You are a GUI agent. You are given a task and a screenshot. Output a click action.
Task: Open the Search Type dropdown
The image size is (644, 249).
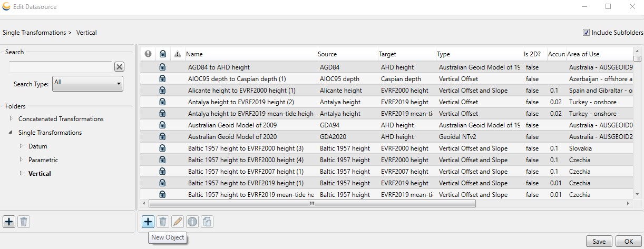click(88, 83)
